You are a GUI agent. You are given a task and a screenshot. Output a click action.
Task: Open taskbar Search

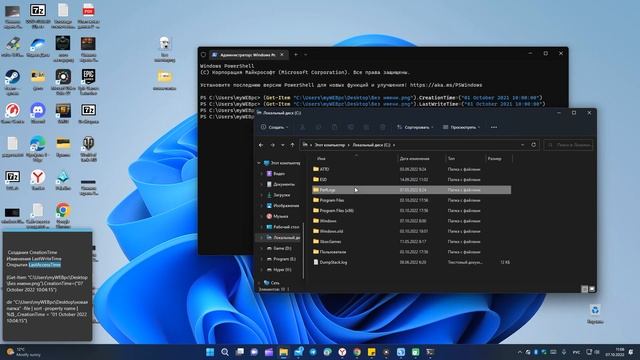225,352
